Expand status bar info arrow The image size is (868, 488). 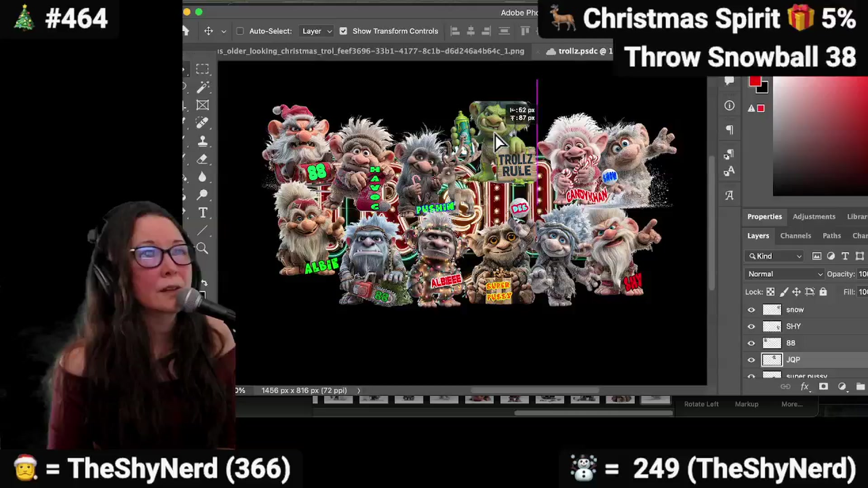click(359, 390)
